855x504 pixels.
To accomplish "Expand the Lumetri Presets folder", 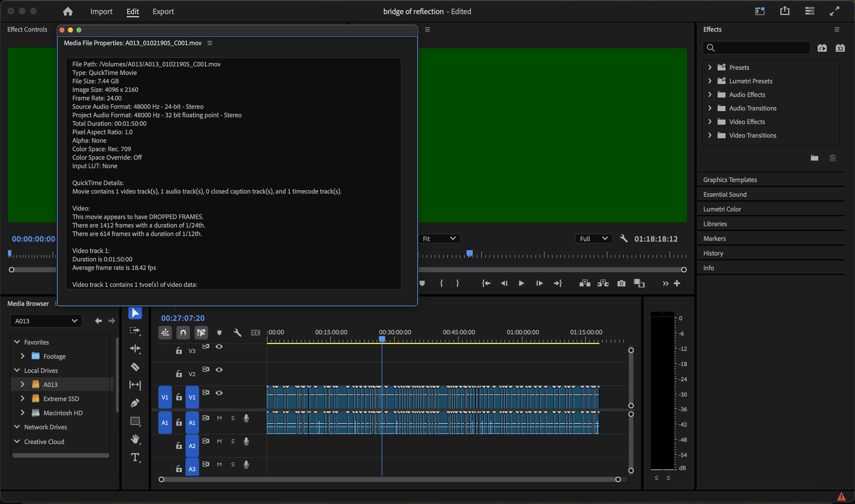I will [x=710, y=81].
